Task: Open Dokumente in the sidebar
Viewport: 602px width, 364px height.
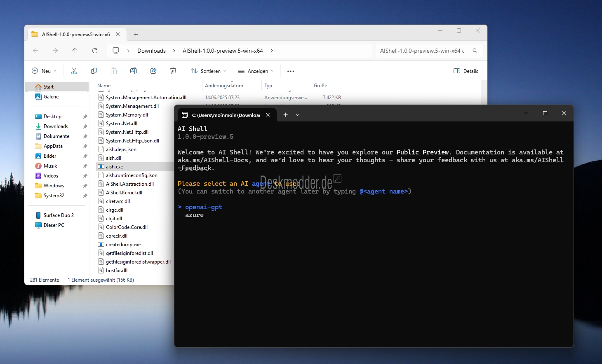Action: 57,136
